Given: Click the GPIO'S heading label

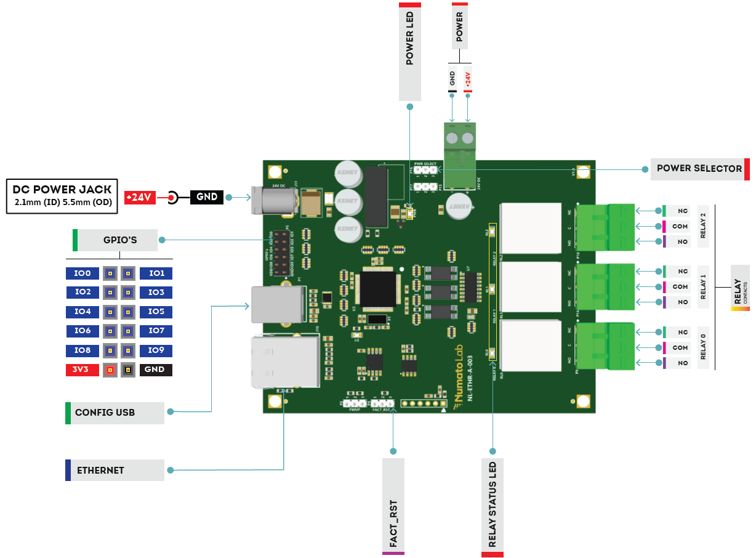Looking at the screenshot, I should (119, 240).
